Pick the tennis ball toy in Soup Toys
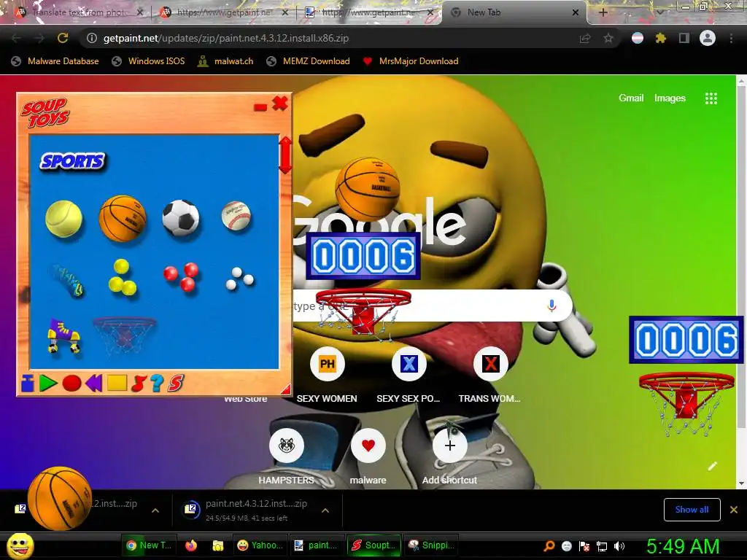Viewport: 747px width, 560px height. click(x=64, y=219)
